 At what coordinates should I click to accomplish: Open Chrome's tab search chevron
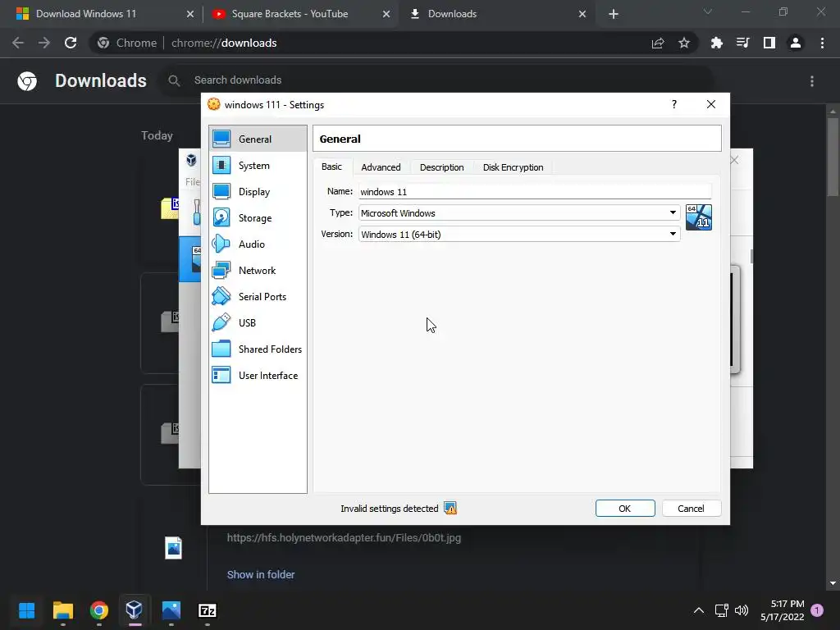pos(708,11)
